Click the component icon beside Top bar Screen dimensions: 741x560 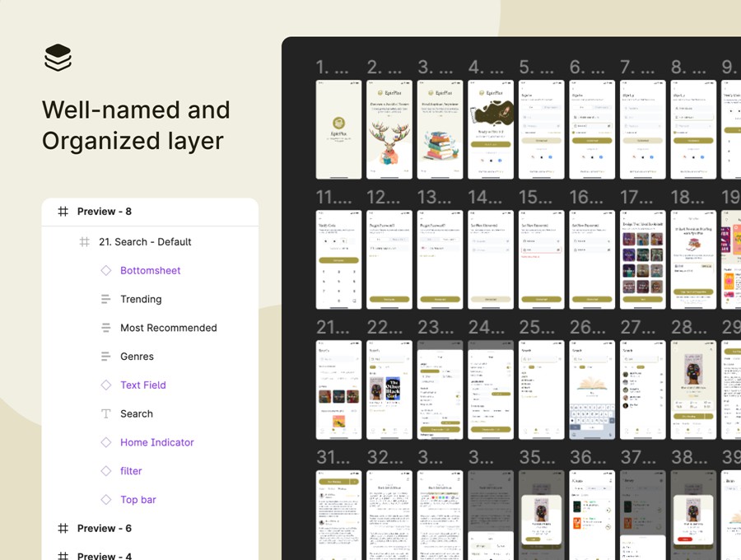point(106,499)
